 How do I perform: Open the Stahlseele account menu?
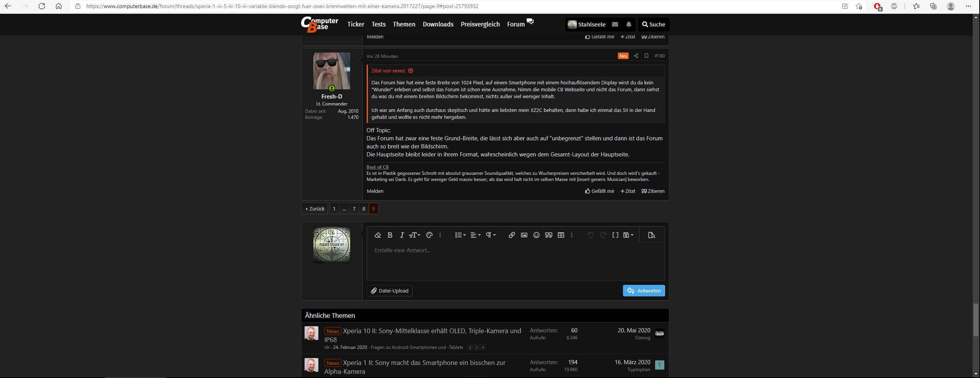point(586,24)
